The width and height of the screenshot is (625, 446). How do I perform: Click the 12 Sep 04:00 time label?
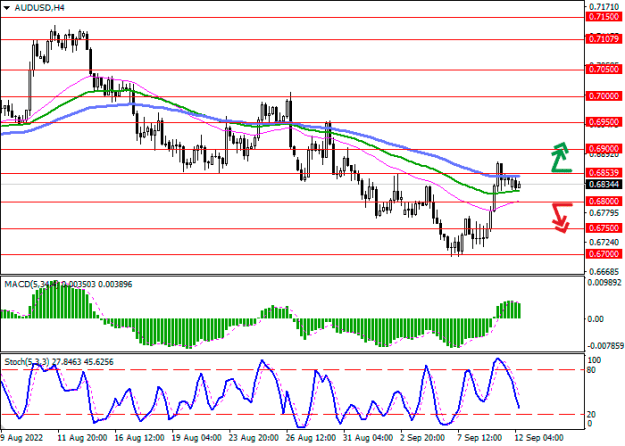tap(539, 438)
